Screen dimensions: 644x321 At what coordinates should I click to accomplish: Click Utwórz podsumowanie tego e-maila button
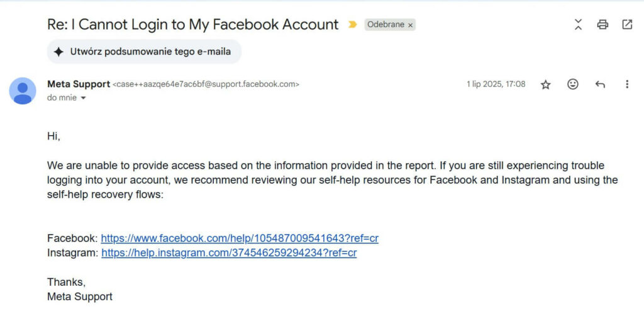click(144, 52)
